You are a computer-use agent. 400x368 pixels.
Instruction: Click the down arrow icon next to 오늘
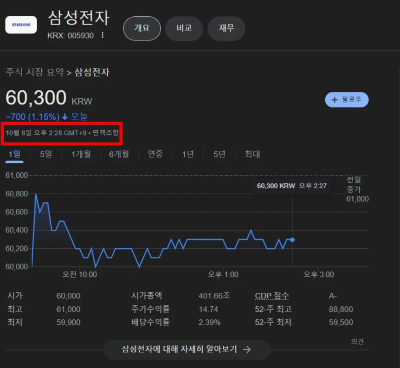(x=65, y=117)
